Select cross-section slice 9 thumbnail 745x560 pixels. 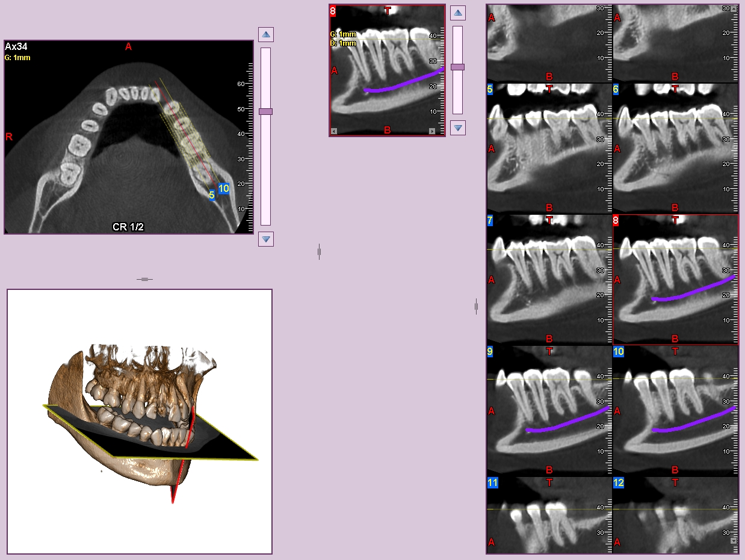click(x=549, y=410)
